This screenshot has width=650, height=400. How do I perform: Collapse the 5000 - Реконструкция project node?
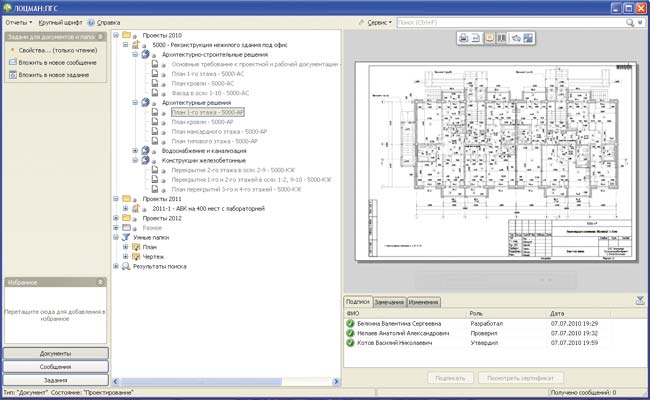126,45
